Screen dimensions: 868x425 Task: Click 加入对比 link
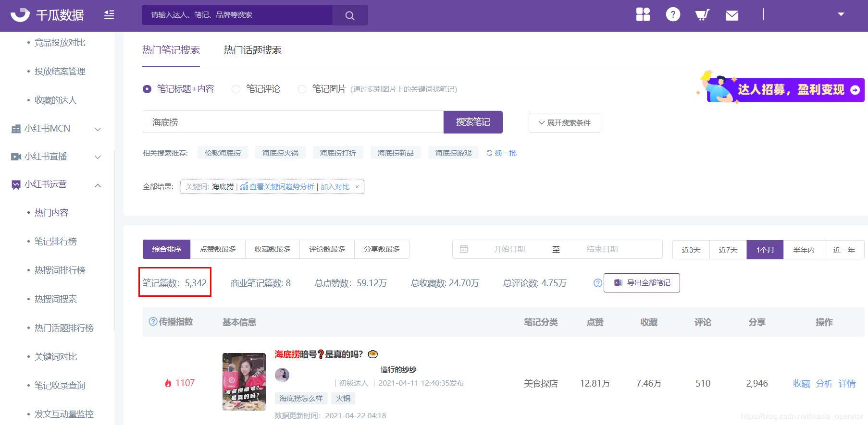tap(335, 187)
